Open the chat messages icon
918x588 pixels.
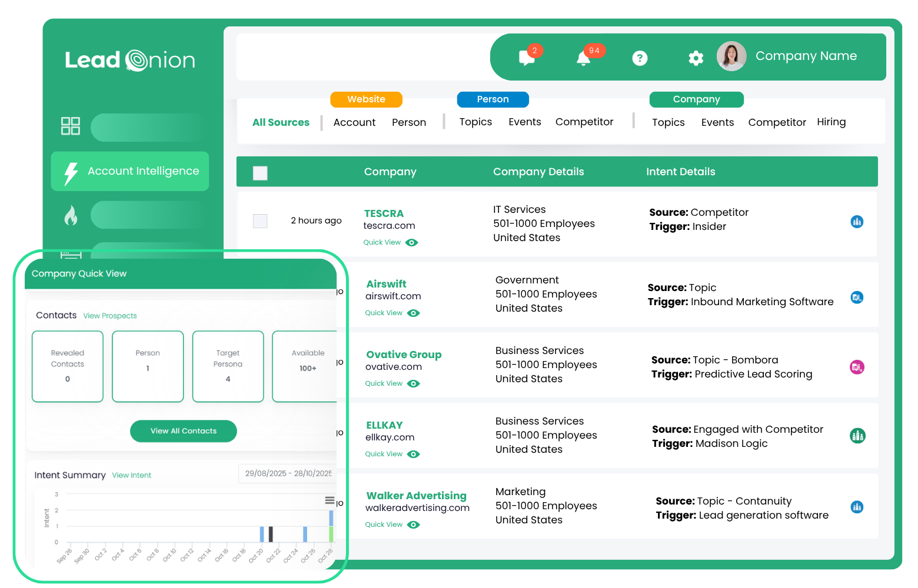tap(526, 58)
